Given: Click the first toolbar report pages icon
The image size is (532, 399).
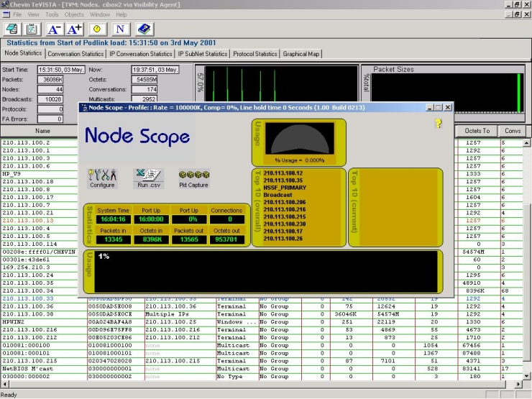Looking at the screenshot, I should pyautogui.click(x=12, y=29).
